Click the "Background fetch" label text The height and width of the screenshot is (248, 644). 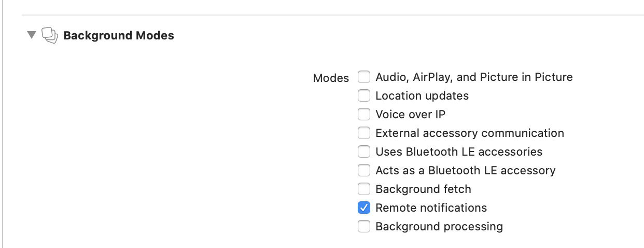click(x=423, y=189)
